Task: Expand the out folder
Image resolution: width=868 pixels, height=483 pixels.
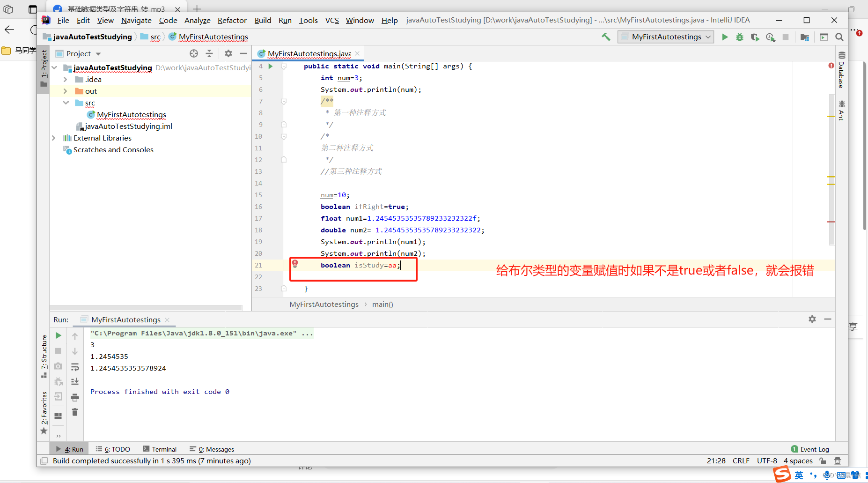Action: click(66, 91)
